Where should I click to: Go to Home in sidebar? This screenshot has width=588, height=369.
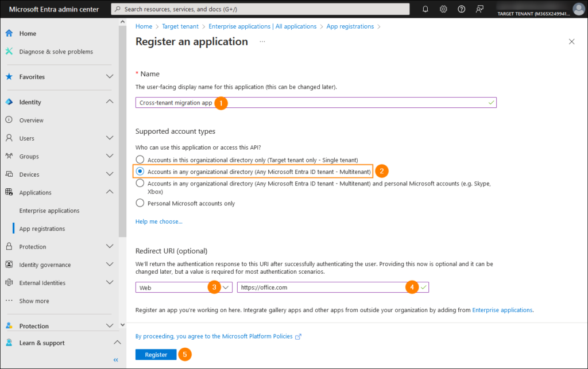(28, 33)
